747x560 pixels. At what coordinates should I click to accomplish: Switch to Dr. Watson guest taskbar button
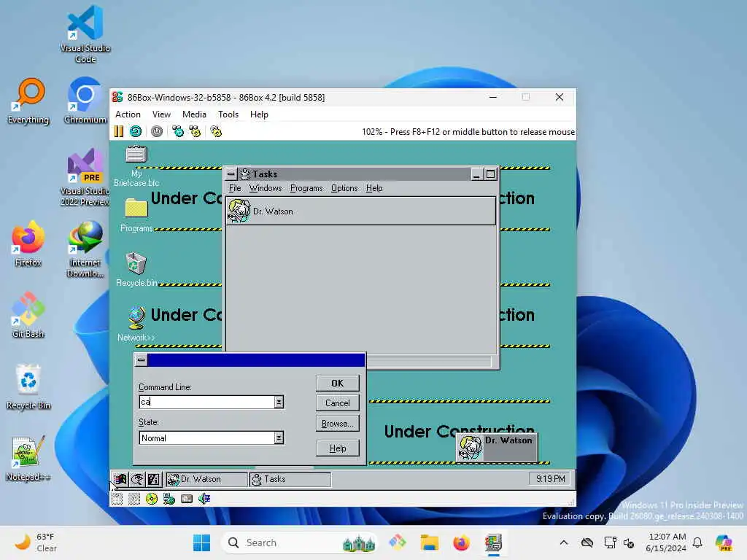click(x=206, y=479)
